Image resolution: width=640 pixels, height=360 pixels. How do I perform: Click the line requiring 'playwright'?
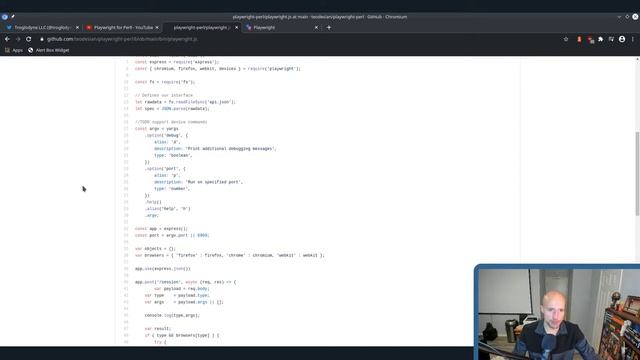(218, 69)
